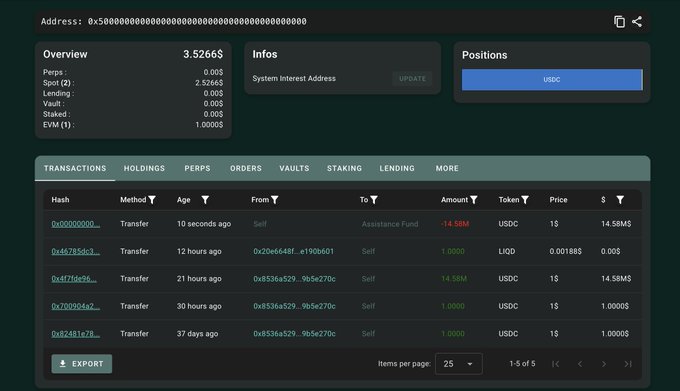The image size is (680, 391).
Task: Click the LIQD token cell
Action: tap(507, 251)
